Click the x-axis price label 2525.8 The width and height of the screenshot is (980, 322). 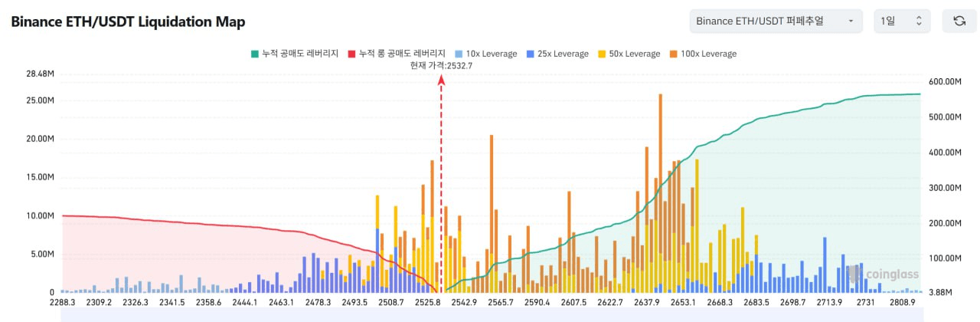click(427, 304)
